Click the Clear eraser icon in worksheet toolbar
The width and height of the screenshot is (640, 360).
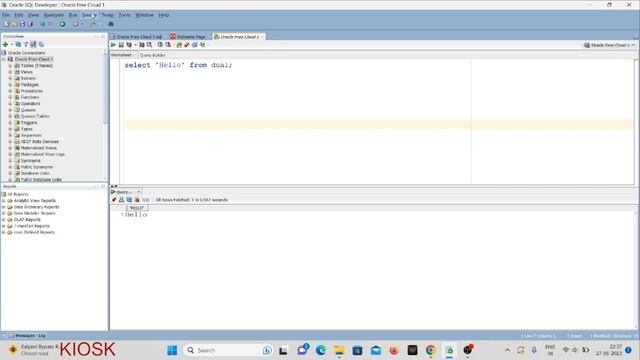point(187,45)
